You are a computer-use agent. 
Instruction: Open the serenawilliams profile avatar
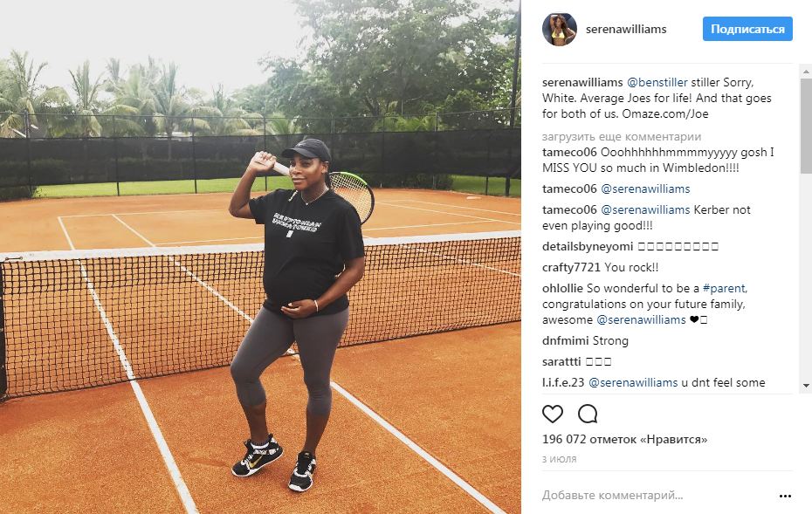[x=560, y=30]
